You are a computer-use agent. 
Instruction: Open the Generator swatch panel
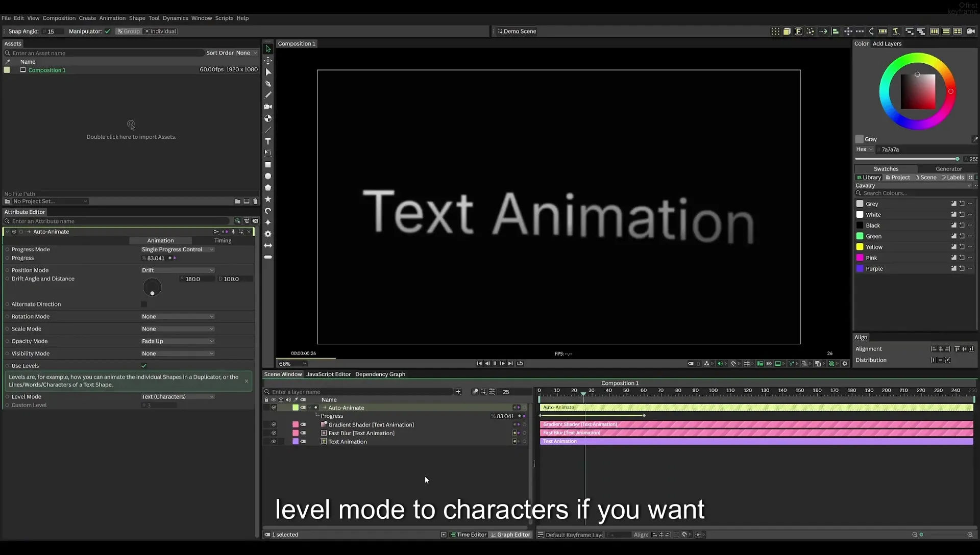coord(948,169)
